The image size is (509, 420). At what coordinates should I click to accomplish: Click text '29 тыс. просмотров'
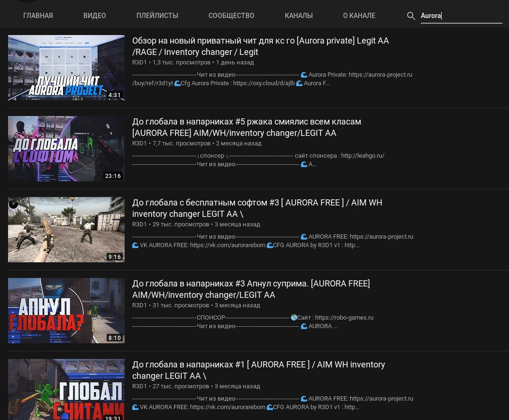(181, 224)
